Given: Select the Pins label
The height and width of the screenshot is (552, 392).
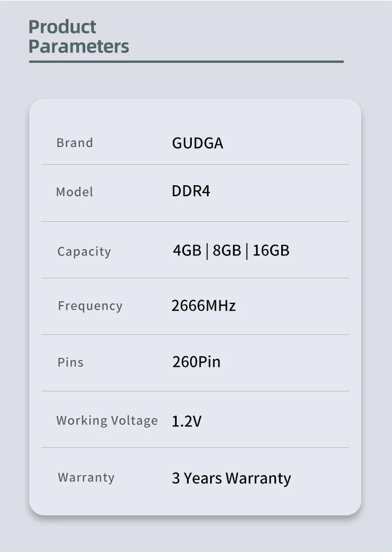Looking at the screenshot, I should pos(71,363).
